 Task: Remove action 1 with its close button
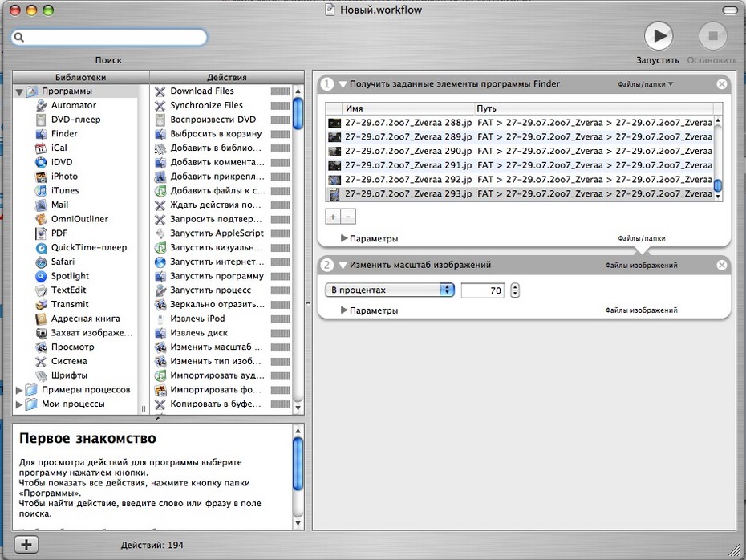722,84
